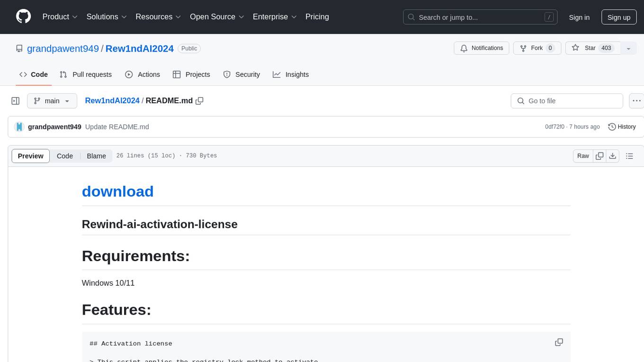This screenshot has width=644, height=362.
Task: Switch to the Pull requests tab
Action: (86, 74)
